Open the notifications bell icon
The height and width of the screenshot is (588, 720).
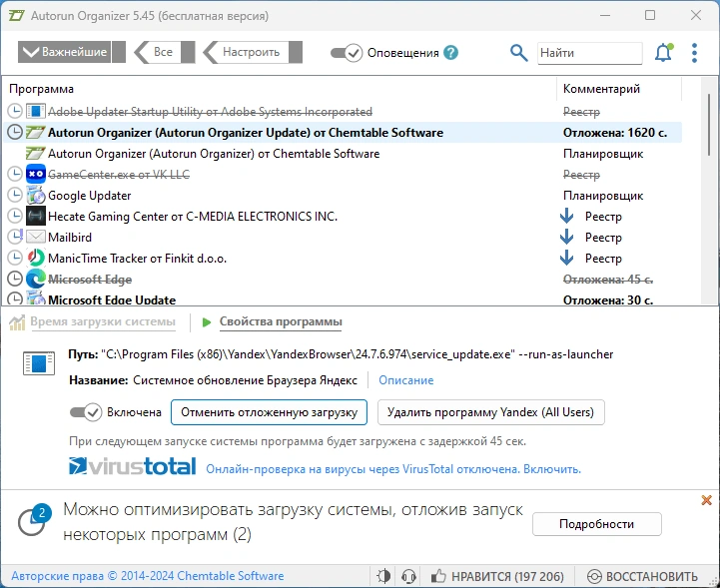663,53
